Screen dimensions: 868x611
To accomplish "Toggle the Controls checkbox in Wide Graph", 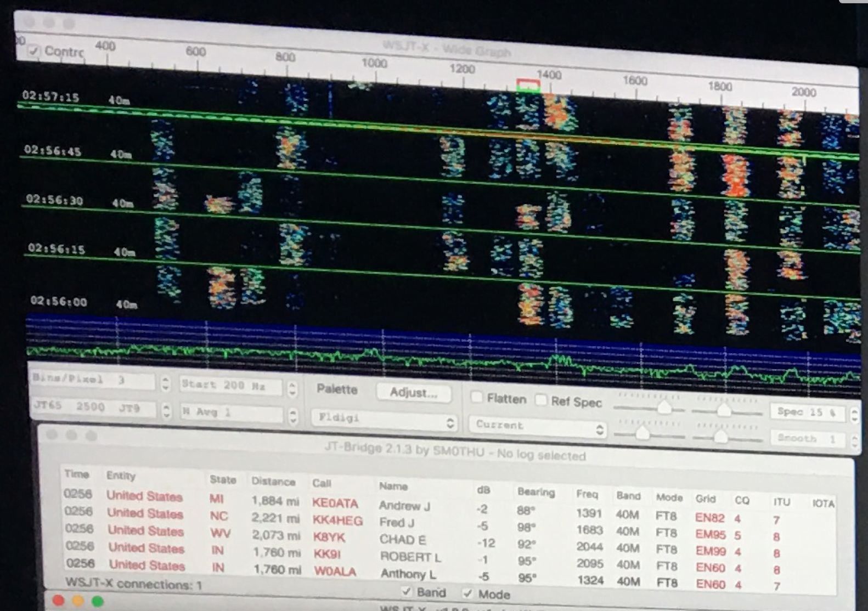I will pyautogui.click(x=34, y=51).
